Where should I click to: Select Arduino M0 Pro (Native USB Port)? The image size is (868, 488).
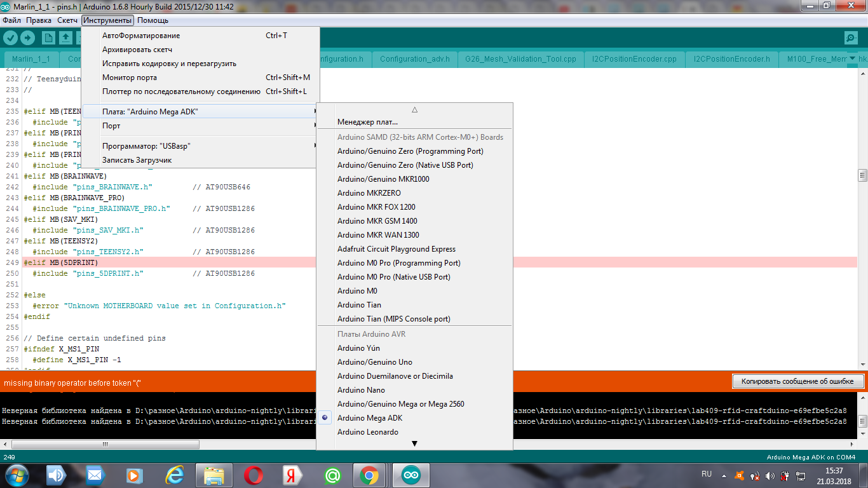414,277
